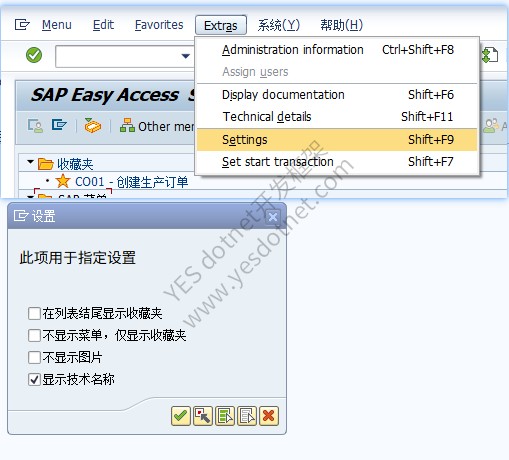Image resolution: width=509 pixels, height=460 pixels.
Task: Open the Menu menu
Action: (x=57, y=25)
